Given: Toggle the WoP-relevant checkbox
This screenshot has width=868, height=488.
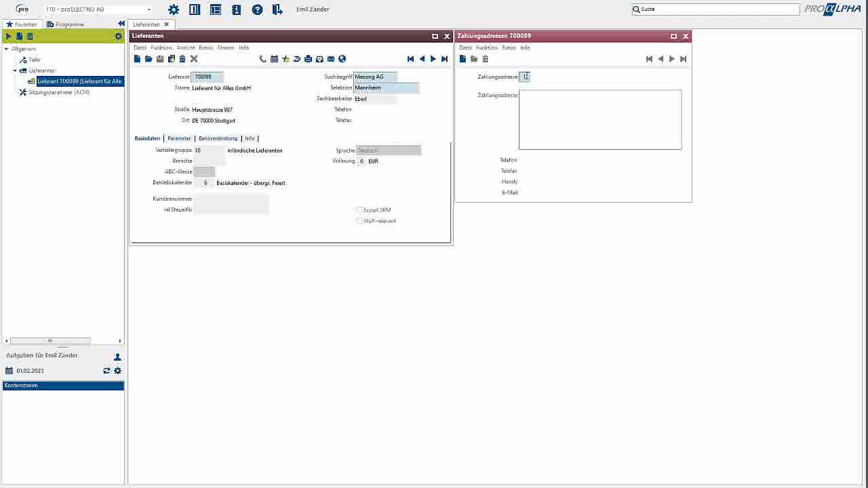Looking at the screenshot, I should click(x=359, y=221).
